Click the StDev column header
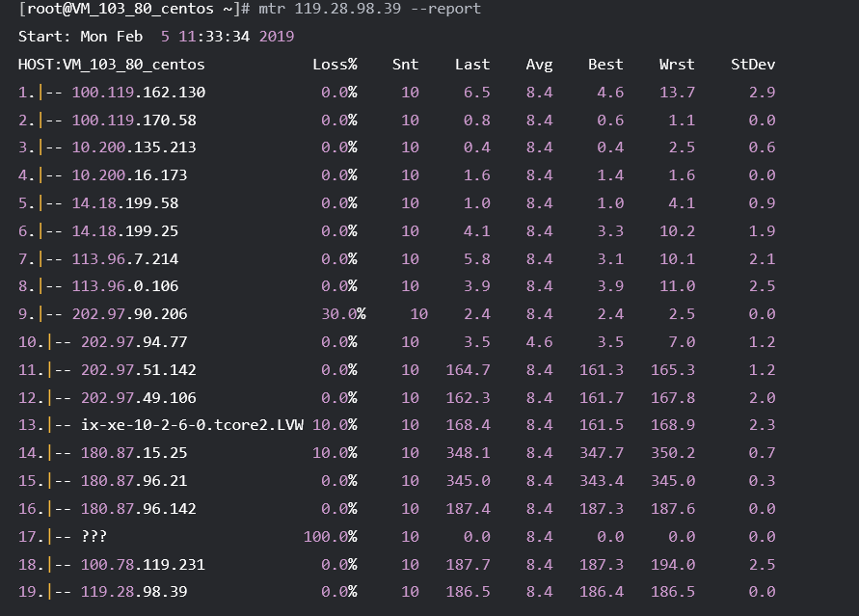Image resolution: width=859 pixels, height=616 pixels. click(x=753, y=65)
